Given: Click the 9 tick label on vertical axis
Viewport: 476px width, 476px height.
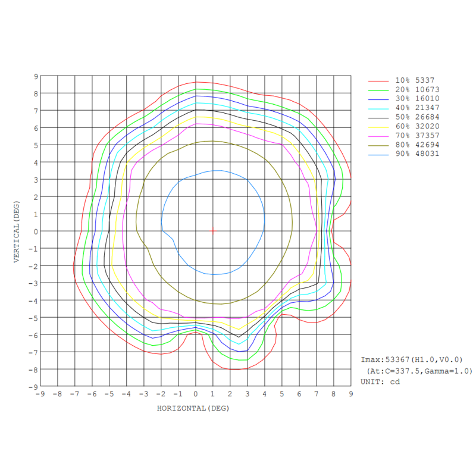Looking at the screenshot, I should click(x=36, y=76).
